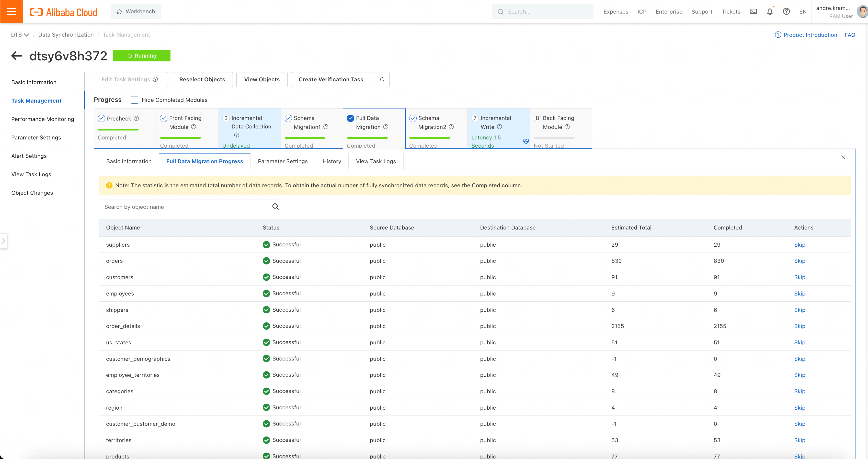Image resolution: width=868 pixels, height=459 pixels.
Task: Click the Precheck help icon
Action: point(136,118)
